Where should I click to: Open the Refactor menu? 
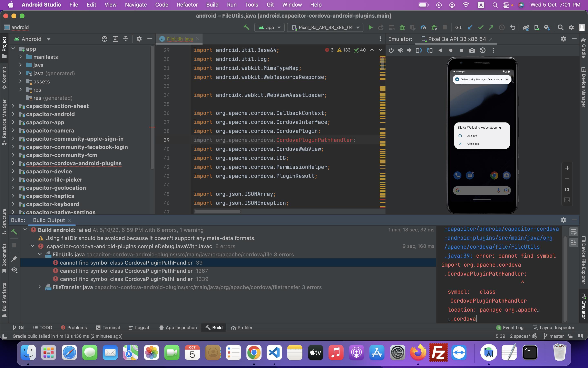[187, 5]
